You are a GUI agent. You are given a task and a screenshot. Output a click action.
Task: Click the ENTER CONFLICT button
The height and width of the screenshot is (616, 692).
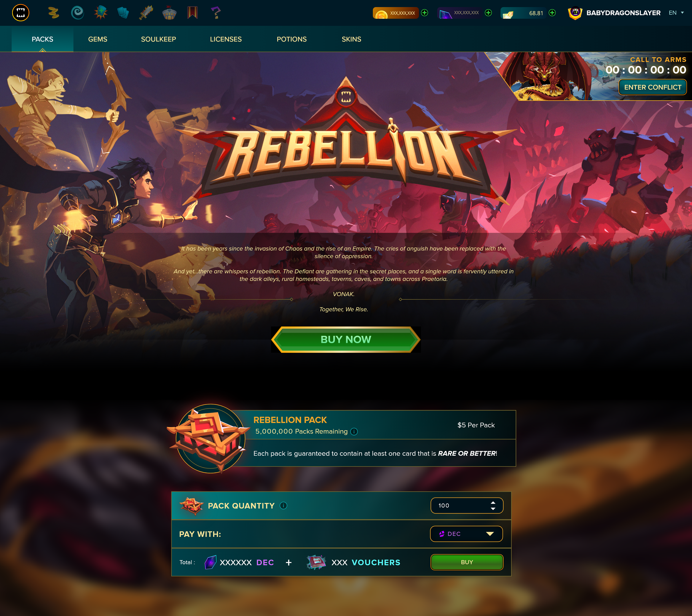coord(653,87)
